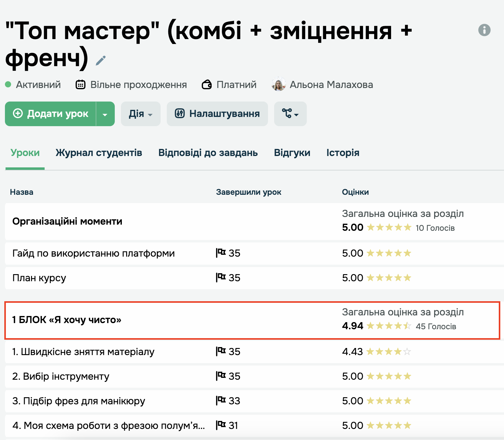
Task: Expand the arrow next to Додати урок
Action: pyautogui.click(x=105, y=114)
